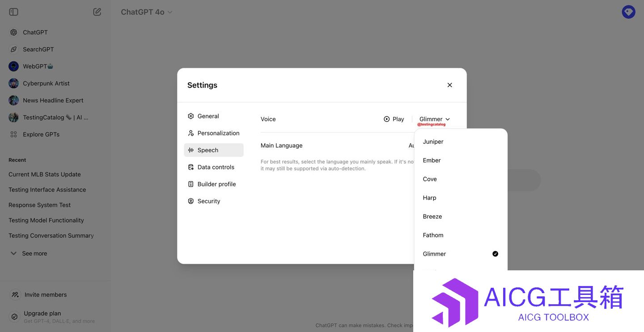This screenshot has width=644, height=332.
Task: Select Ember voice option
Action: pos(461,160)
